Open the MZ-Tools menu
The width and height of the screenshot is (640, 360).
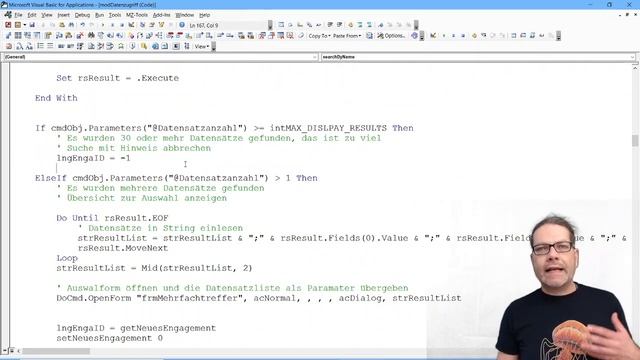137,15
